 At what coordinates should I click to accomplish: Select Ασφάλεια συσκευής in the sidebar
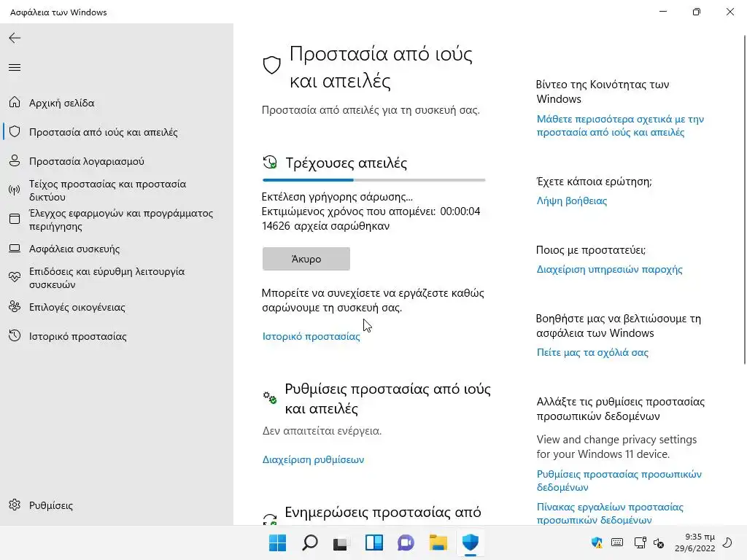click(117, 249)
